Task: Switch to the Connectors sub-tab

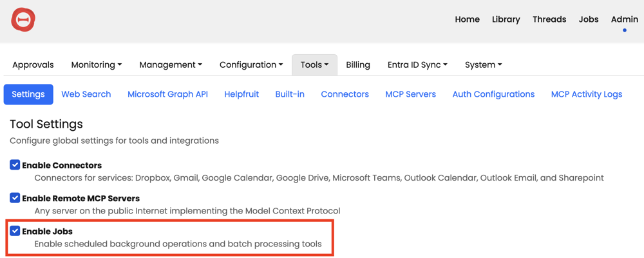Action: 345,94
